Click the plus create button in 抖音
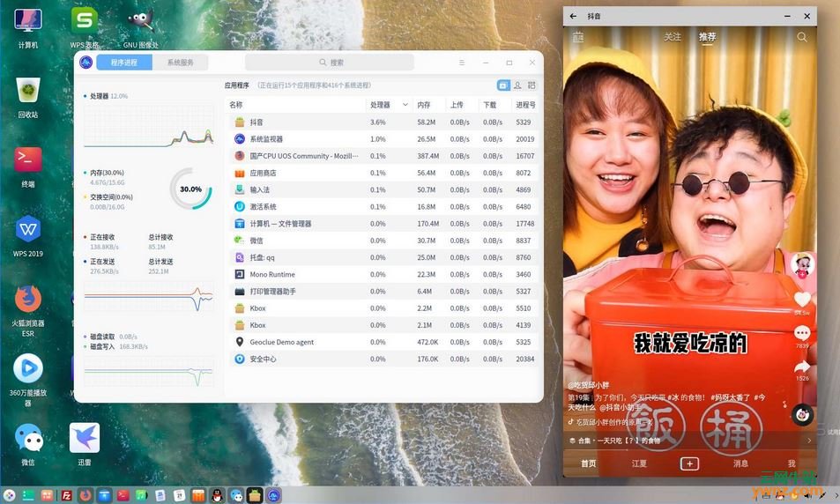 689,463
